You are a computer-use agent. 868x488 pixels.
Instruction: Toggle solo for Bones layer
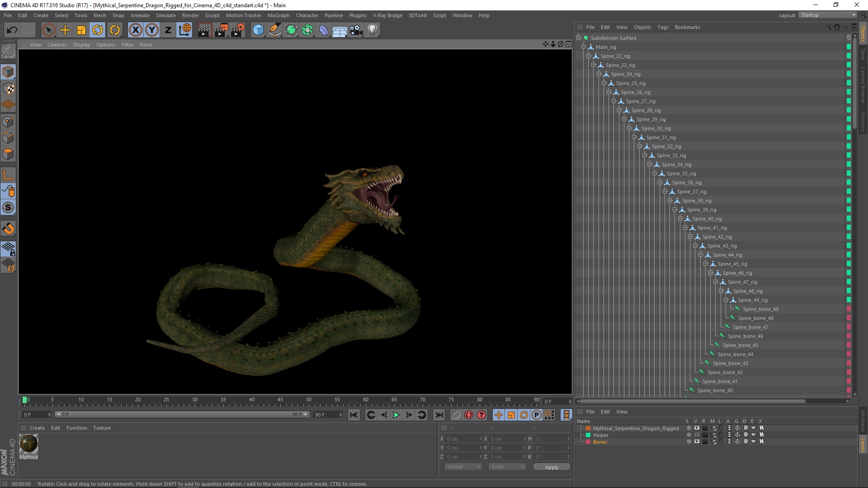(x=689, y=441)
